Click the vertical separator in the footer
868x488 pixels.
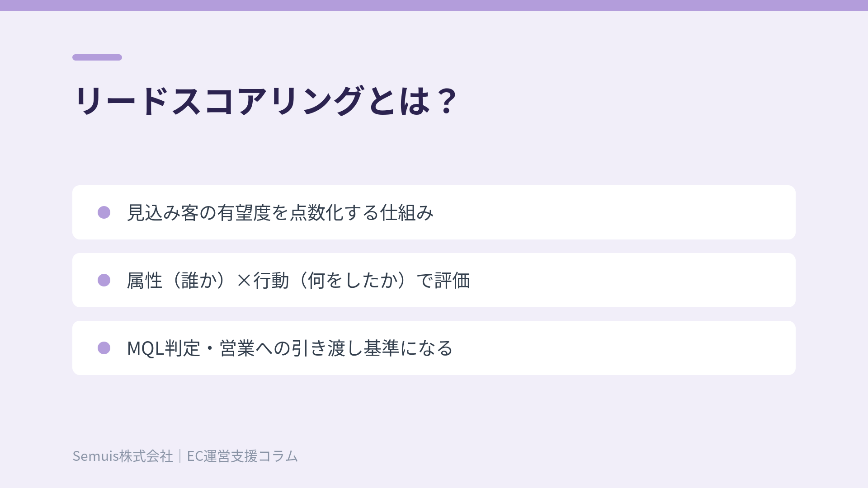[180, 456]
